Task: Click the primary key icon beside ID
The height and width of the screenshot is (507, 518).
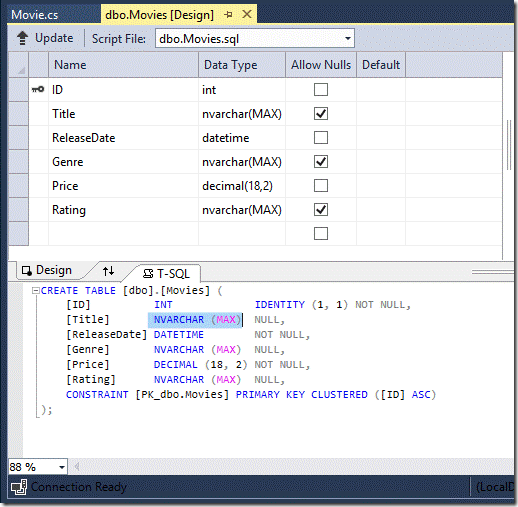Action: pos(38,89)
